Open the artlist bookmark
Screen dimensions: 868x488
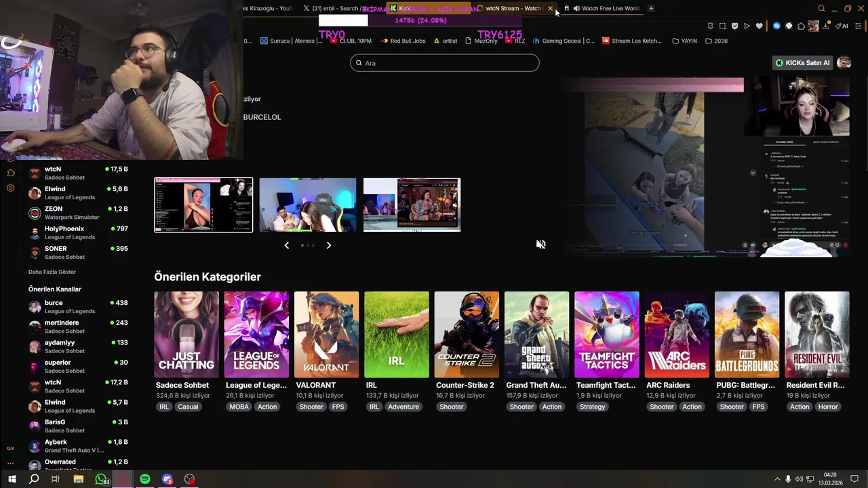pyautogui.click(x=446, y=41)
